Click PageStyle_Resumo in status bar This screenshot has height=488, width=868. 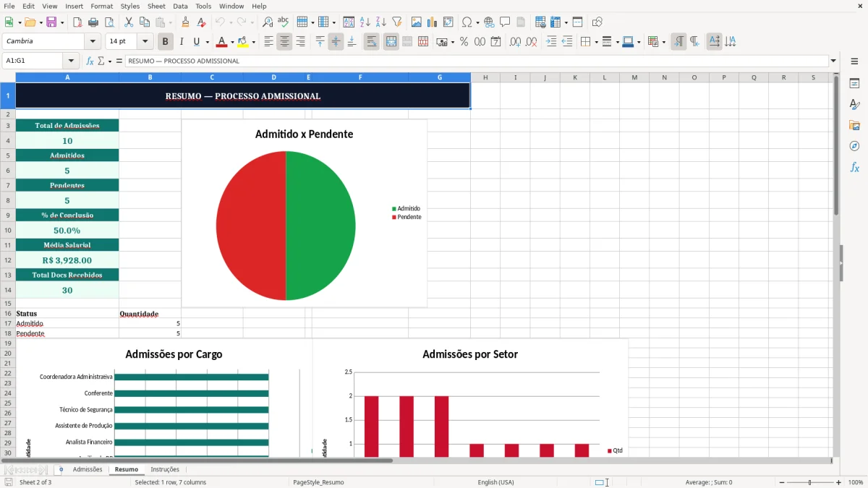click(x=318, y=482)
